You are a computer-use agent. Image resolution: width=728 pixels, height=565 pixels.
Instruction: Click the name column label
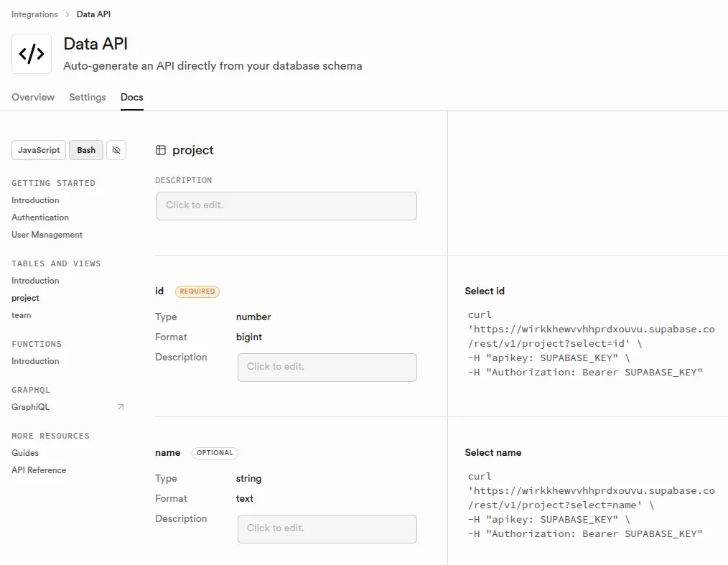click(167, 453)
